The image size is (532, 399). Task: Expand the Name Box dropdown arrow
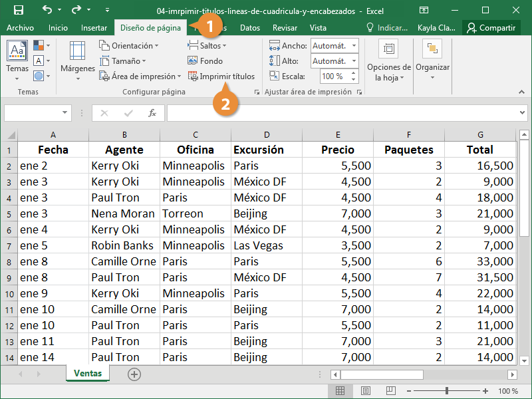pos(65,113)
